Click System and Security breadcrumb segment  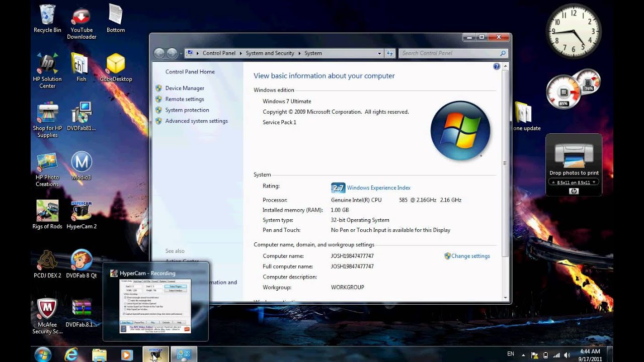(x=270, y=53)
